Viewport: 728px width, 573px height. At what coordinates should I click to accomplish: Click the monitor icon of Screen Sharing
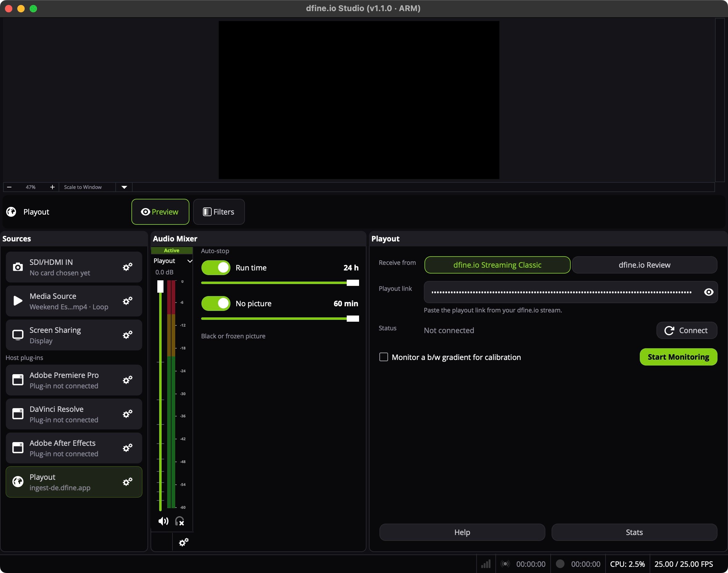pyautogui.click(x=18, y=335)
